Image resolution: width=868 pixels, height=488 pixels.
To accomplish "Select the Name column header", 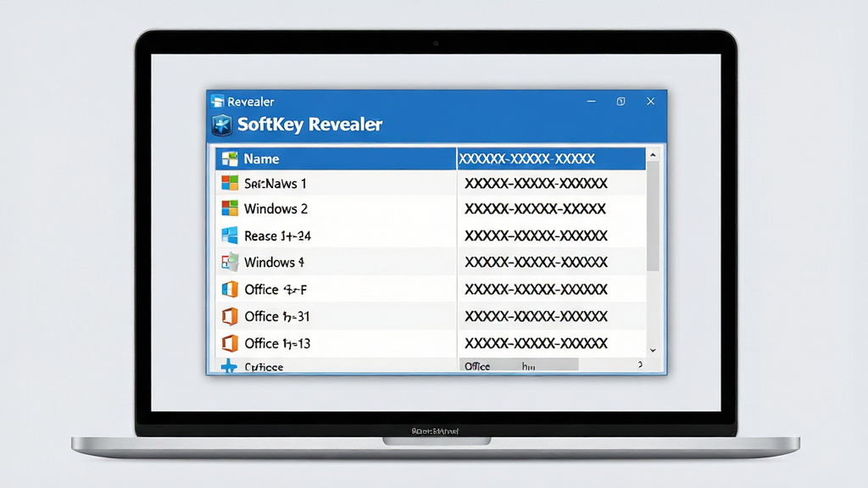I will click(336, 158).
